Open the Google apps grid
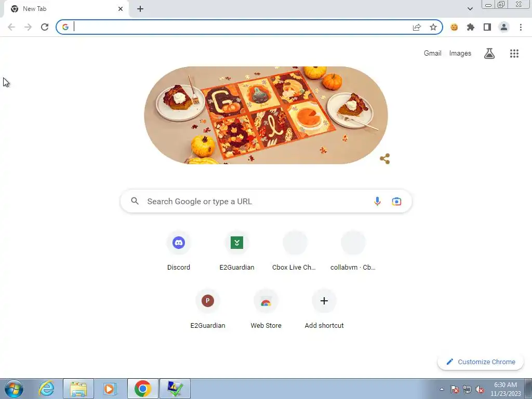This screenshot has height=399, width=532. tap(514, 54)
